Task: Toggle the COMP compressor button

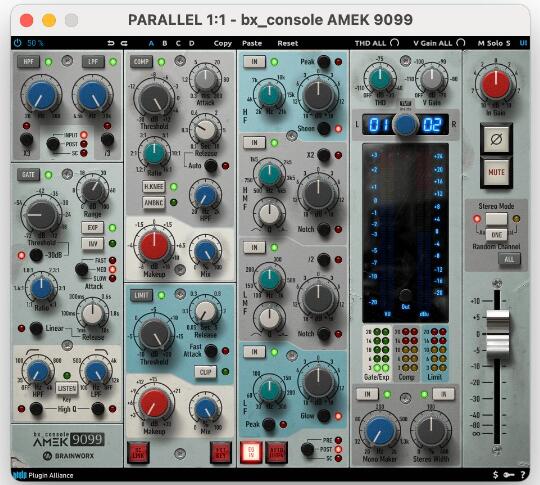Action: pyautogui.click(x=141, y=62)
